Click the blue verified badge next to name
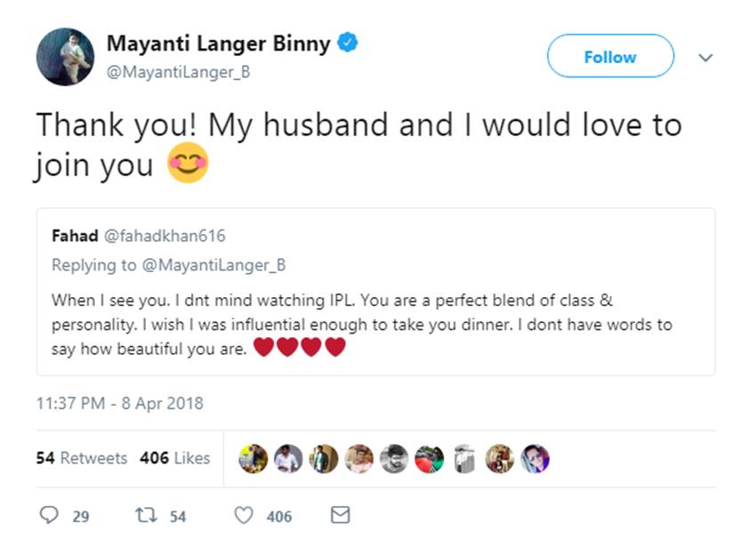Viewport: 756px width, 555px height. click(348, 43)
